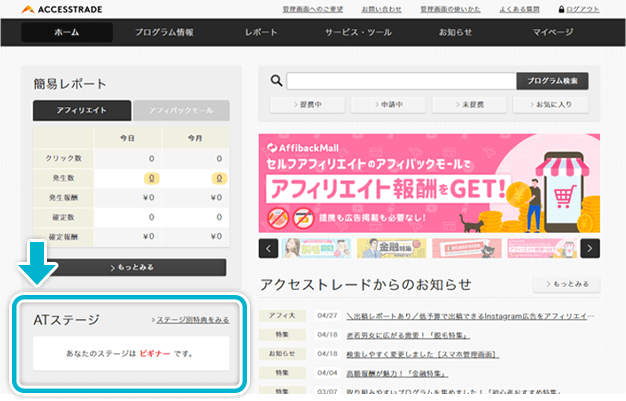Select the アフィリエイト report tab

coord(82,110)
